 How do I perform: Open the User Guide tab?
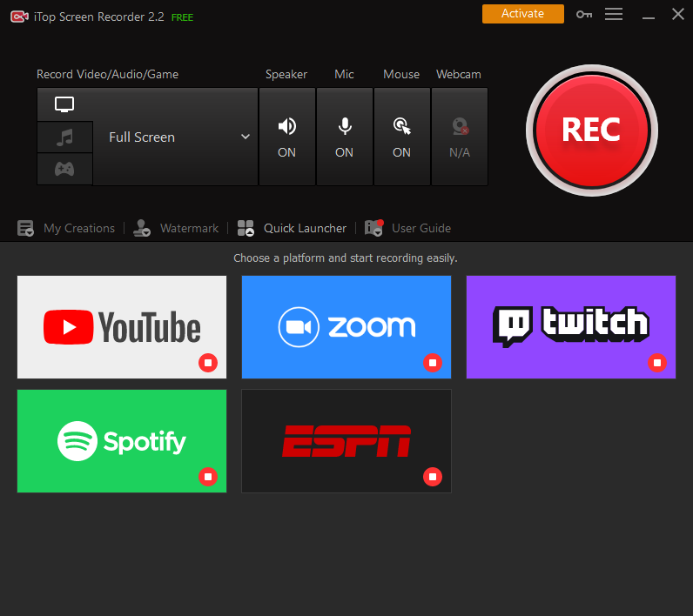click(407, 228)
